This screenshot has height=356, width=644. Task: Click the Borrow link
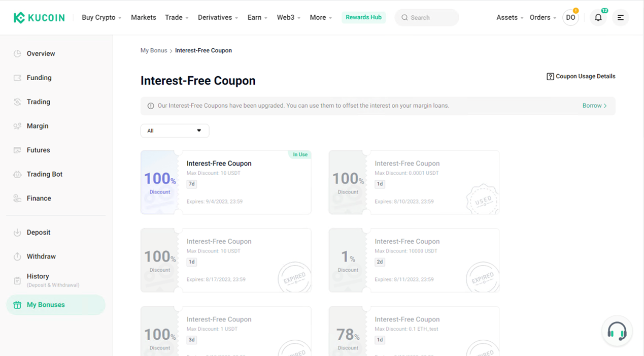click(x=594, y=106)
